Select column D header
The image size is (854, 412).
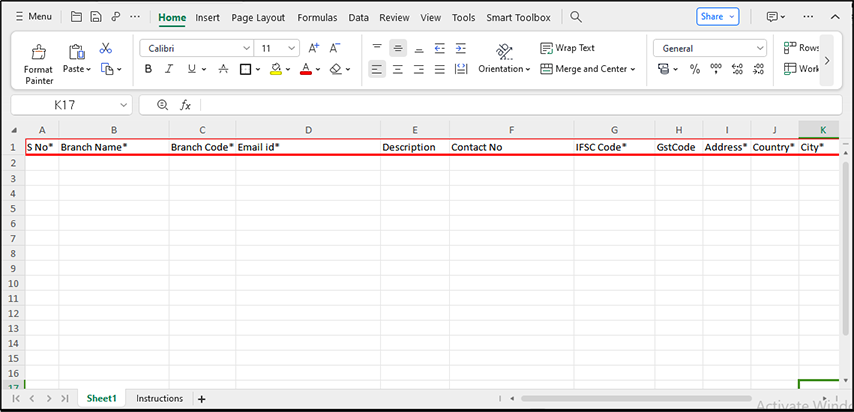tap(308, 130)
